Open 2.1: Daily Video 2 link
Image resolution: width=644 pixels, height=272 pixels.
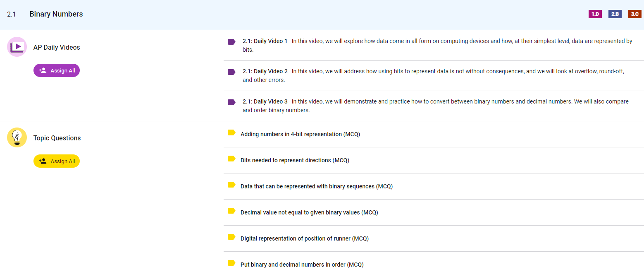pos(265,72)
